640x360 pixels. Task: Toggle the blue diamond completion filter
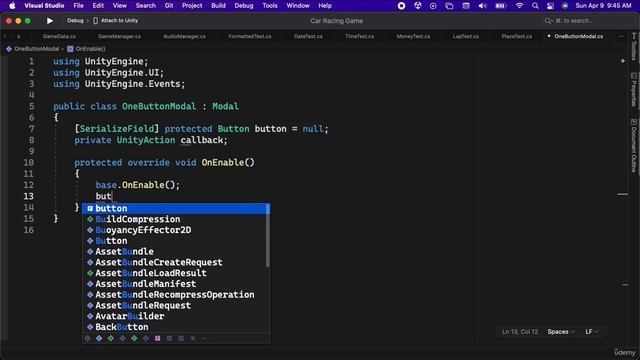[99, 338]
